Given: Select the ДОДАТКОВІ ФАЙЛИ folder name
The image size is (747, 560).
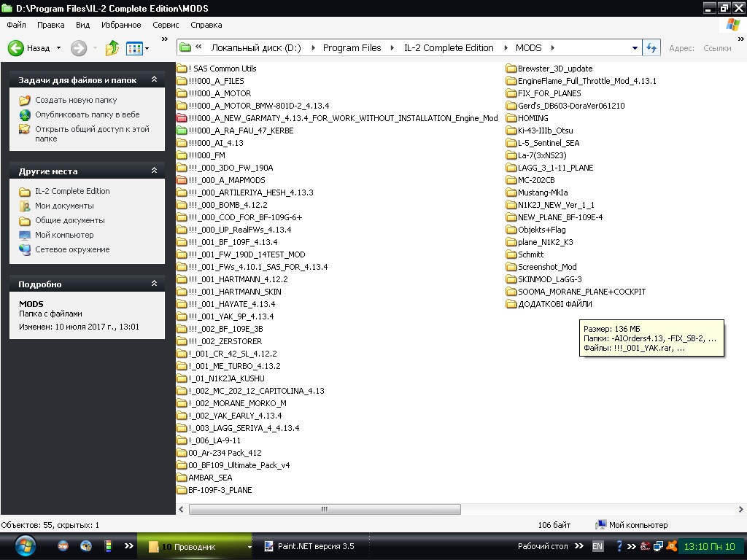Looking at the screenshot, I should click(x=555, y=304).
